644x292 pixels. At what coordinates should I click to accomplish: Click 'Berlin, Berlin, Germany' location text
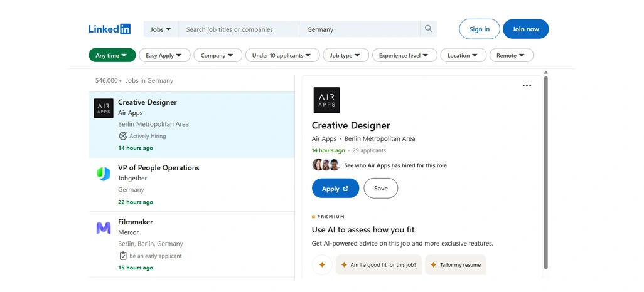point(151,244)
